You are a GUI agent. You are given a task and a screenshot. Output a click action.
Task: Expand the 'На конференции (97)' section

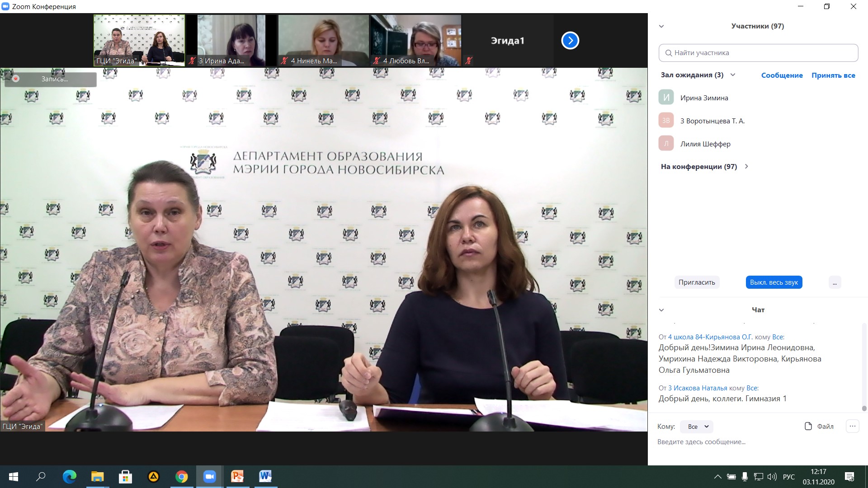pos(746,166)
